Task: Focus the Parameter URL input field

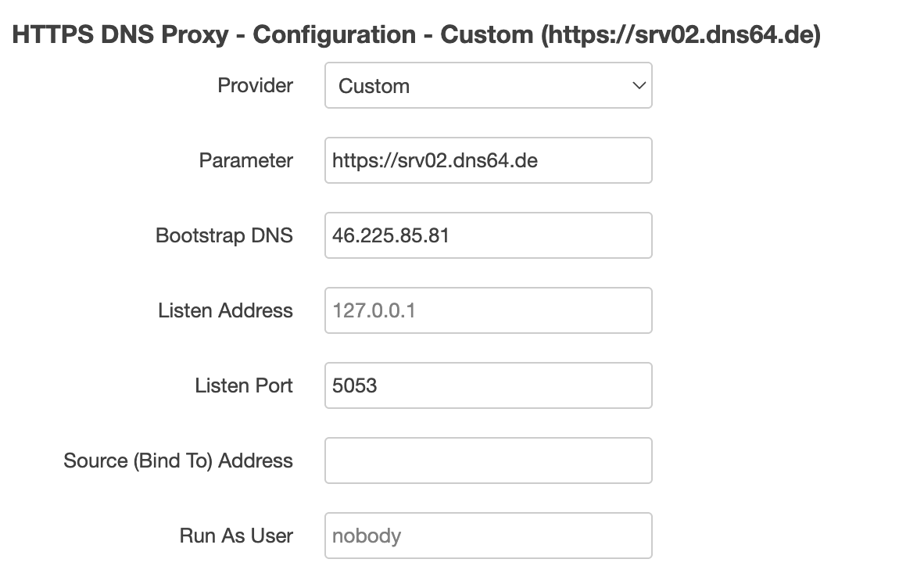Action: (x=488, y=160)
